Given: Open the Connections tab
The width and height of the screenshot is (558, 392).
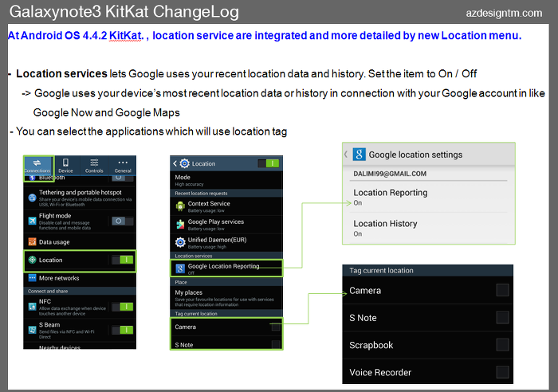Looking at the screenshot, I should 38,166.
